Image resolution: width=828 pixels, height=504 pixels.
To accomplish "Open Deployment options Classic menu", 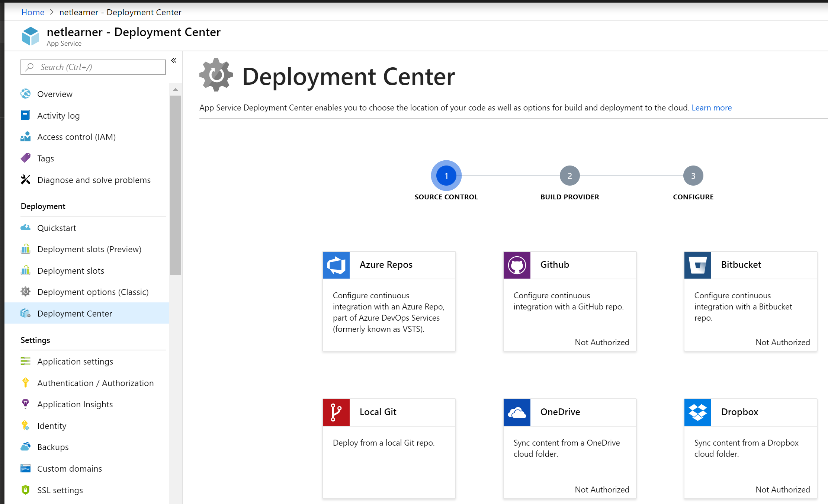I will (93, 292).
